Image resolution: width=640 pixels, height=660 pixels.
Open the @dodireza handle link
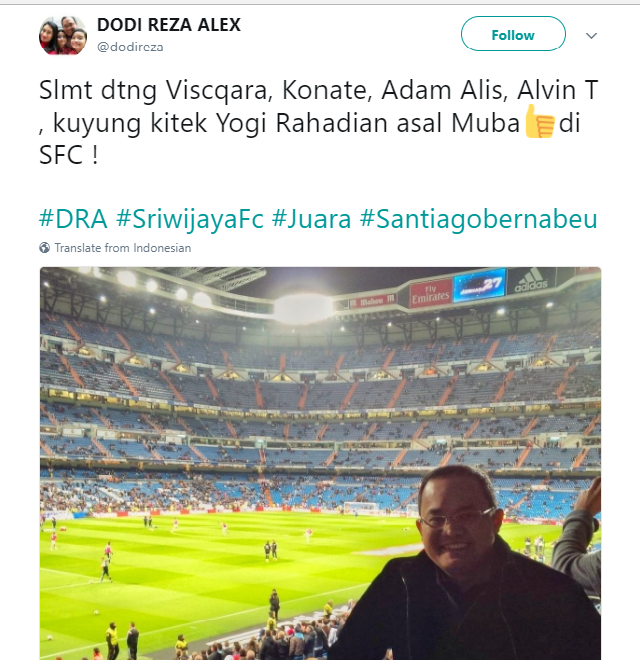click(130, 47)
